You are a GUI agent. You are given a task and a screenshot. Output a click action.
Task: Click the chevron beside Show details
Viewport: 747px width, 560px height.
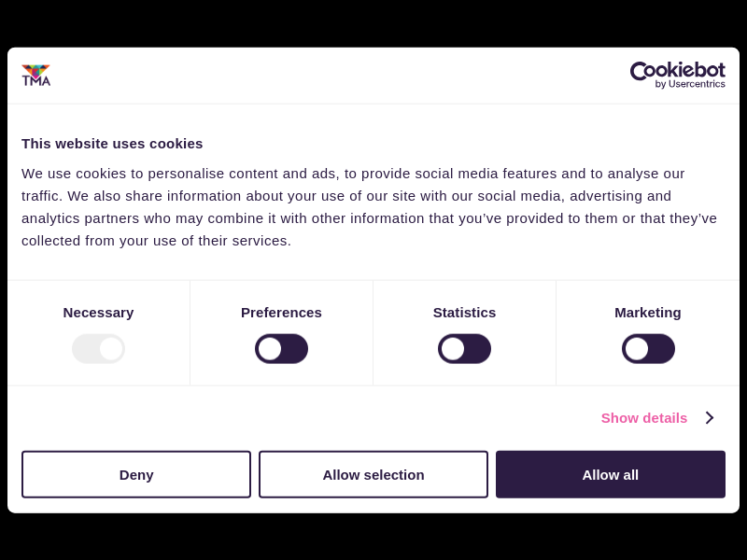[710, 418]
